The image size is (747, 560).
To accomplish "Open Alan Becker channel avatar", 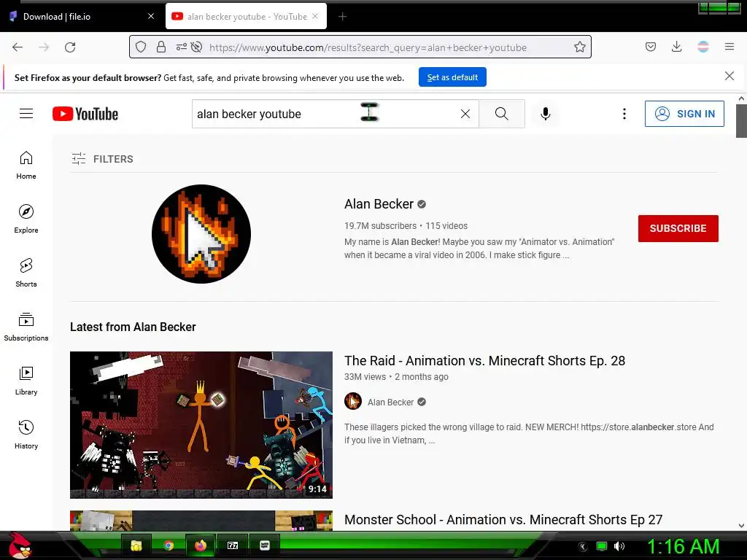I will coord(201,234).
